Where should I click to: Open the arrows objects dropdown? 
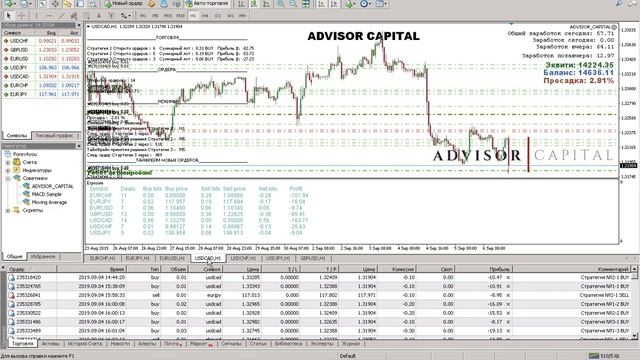[129, 16]
